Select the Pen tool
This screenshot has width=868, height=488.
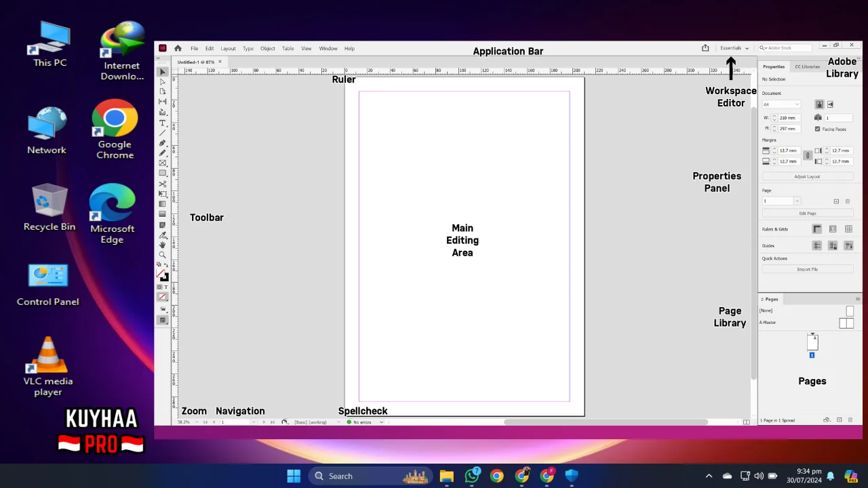pos(163,143)
